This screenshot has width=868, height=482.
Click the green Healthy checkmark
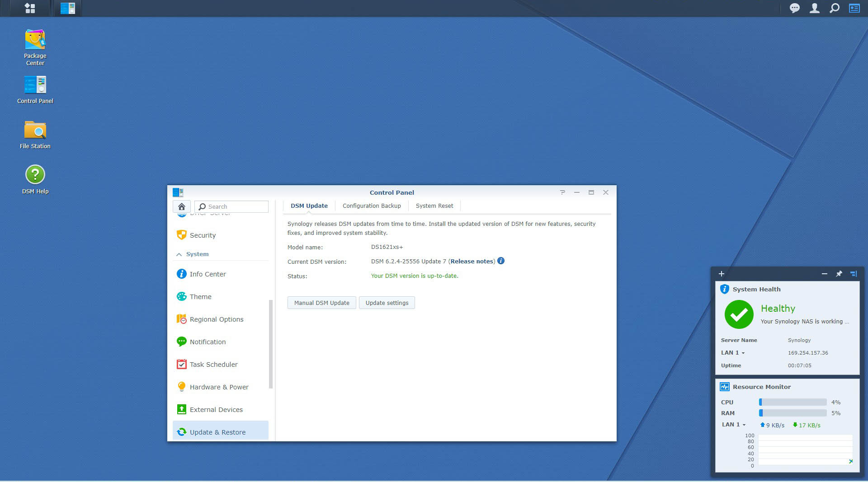tap(739, 314)
